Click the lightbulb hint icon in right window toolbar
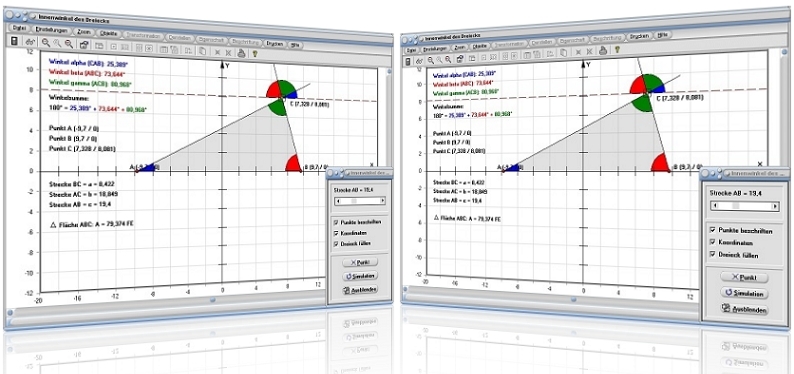 tap(617, 49)
